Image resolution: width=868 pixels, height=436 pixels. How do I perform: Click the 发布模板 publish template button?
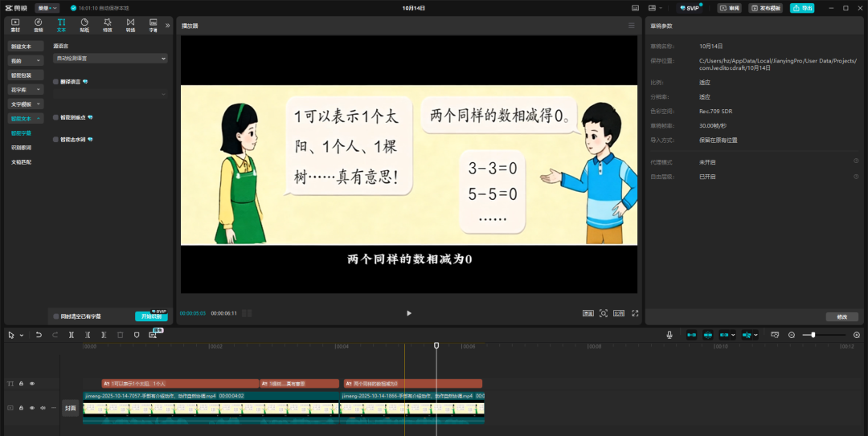click(x=766, y=8)
